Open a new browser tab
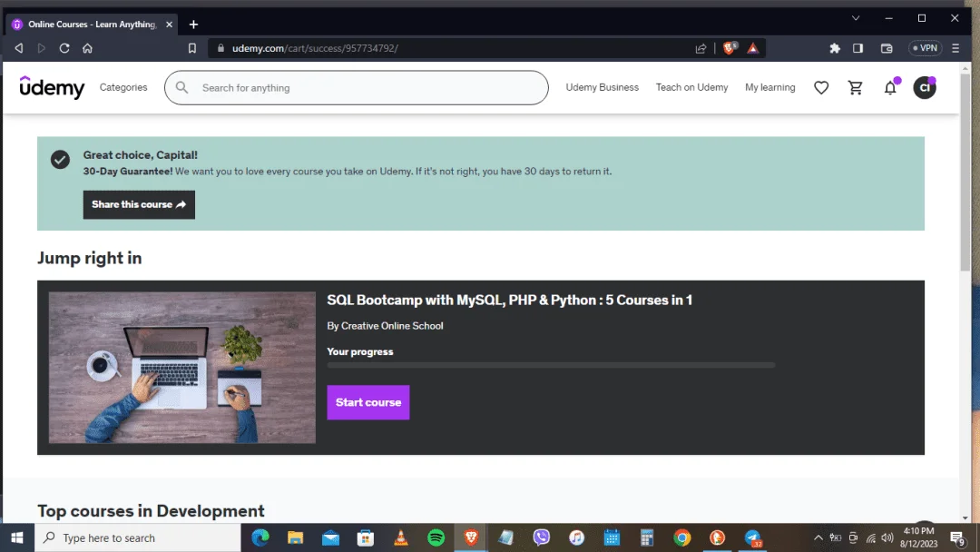980x552 pixels. pyautogui.click(x=194, y=25)
